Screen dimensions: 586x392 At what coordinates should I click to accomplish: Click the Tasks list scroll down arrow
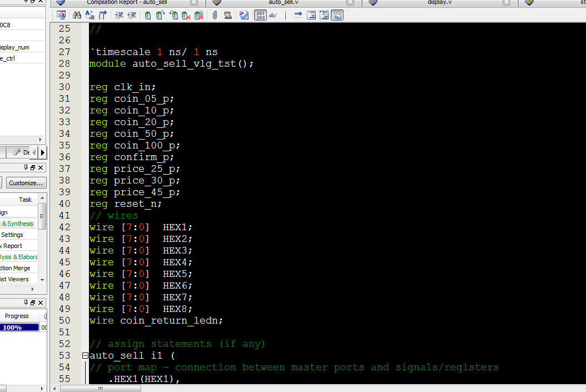click(42, 280)
